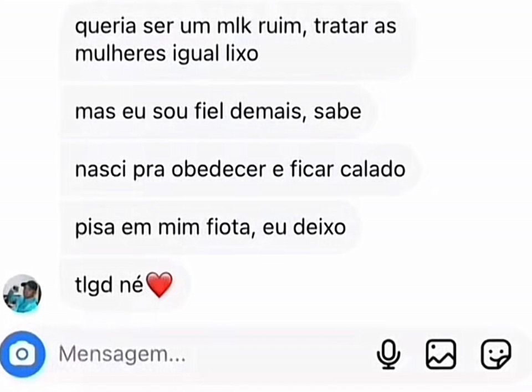The height and width of the screenshot is (392, 532).
Task: Open the photo gallery picker icon
Action: pos(441,354)
